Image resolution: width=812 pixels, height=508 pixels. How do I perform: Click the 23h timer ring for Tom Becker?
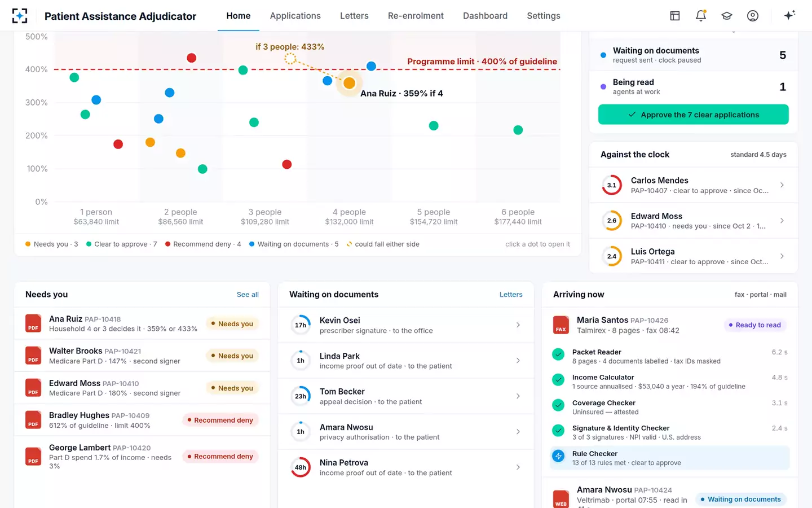pos(301,396)
